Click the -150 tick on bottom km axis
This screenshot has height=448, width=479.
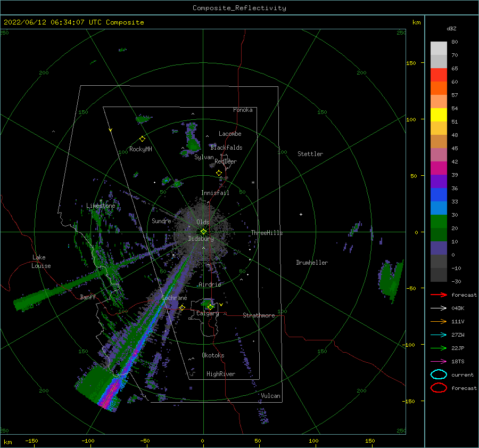tap(32, 441)
